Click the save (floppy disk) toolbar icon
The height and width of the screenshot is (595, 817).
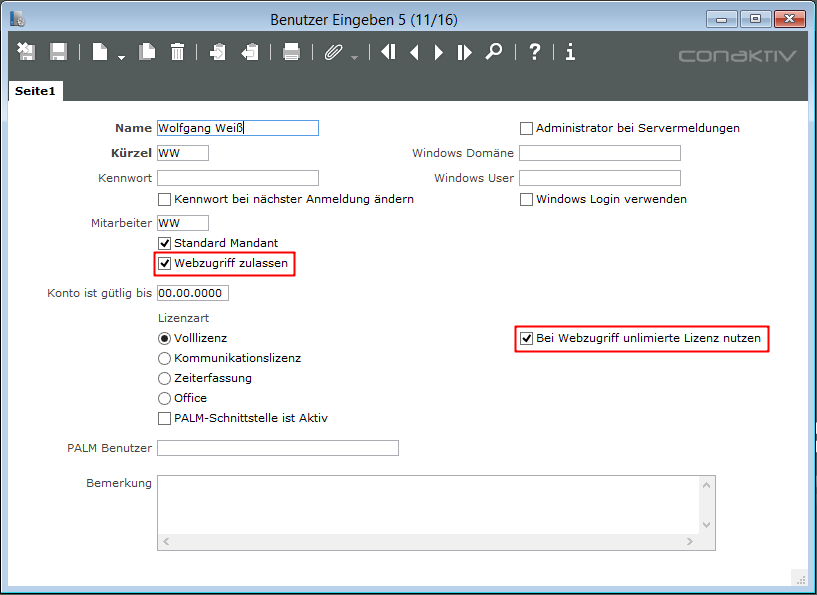point(58,52)
